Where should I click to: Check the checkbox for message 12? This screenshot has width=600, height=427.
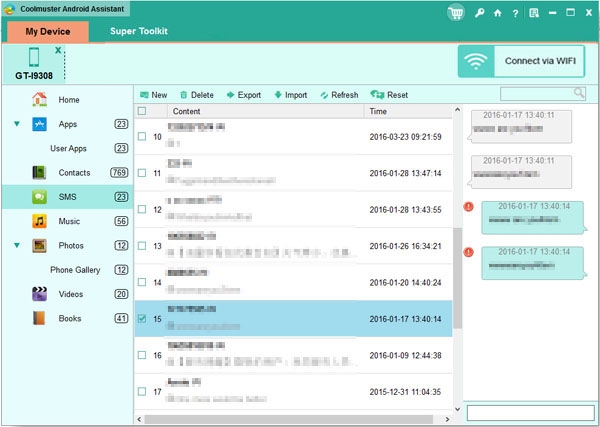coord(142,209)
